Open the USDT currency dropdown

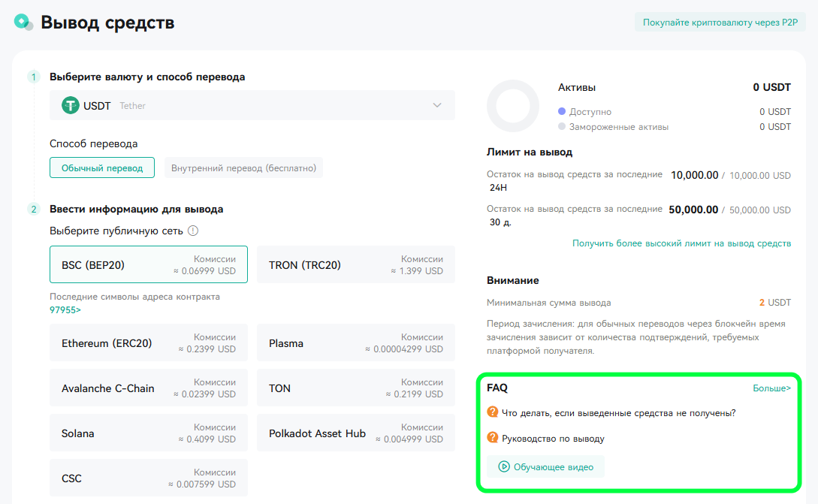click(x=252, y=105)
